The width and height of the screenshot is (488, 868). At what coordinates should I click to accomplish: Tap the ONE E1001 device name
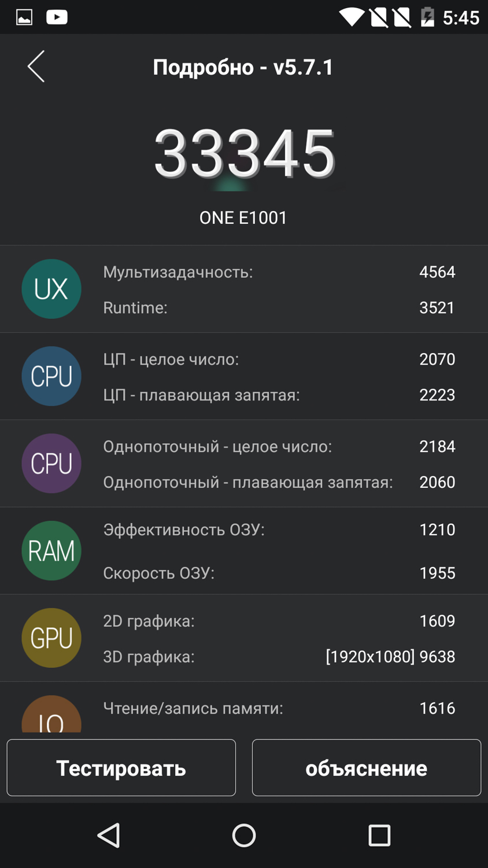point(243,218)
